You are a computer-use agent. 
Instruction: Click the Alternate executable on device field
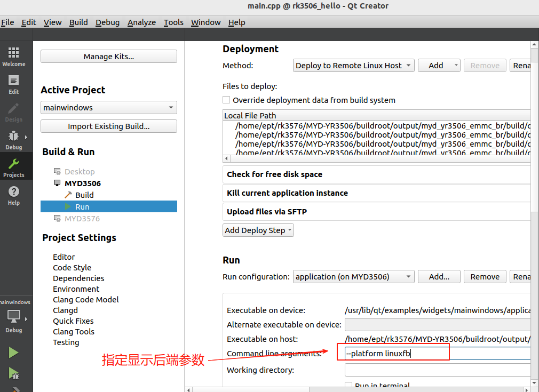(438, 325)
